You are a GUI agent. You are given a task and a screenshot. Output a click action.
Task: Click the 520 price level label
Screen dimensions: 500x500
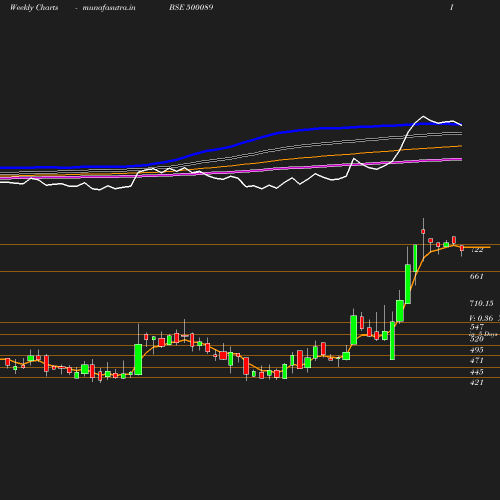(x=477, y=339)
